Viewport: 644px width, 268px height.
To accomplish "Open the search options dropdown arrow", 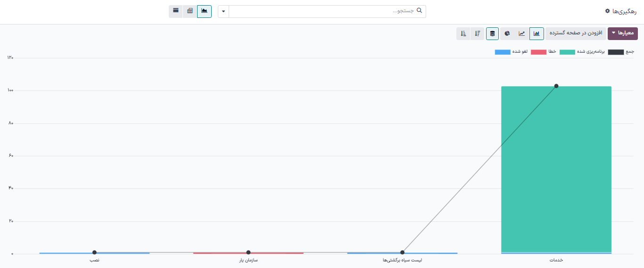I will click(223, 11).
